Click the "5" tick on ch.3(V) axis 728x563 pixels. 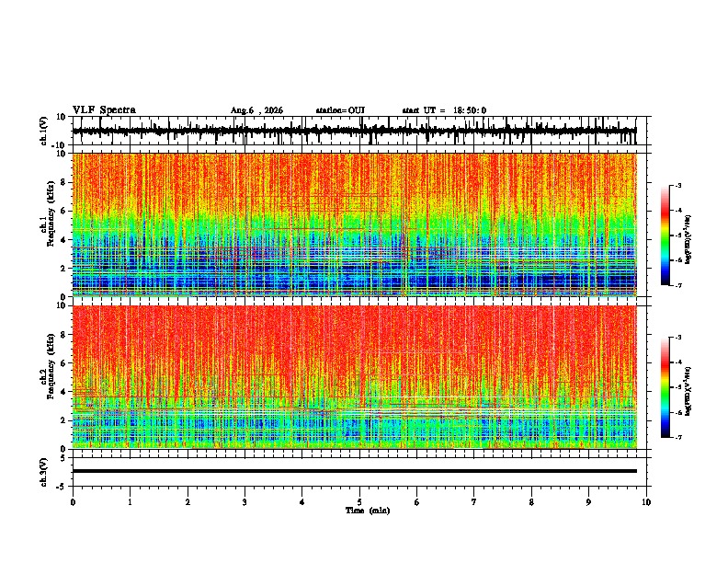[x=63, y=458]
